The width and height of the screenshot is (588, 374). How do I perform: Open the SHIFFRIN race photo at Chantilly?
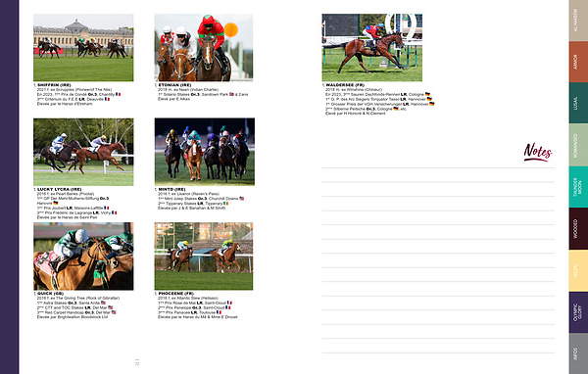[83, 48]
